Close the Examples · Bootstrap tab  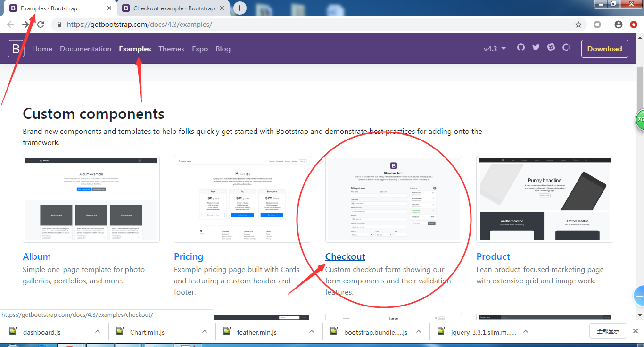point(109,8)
